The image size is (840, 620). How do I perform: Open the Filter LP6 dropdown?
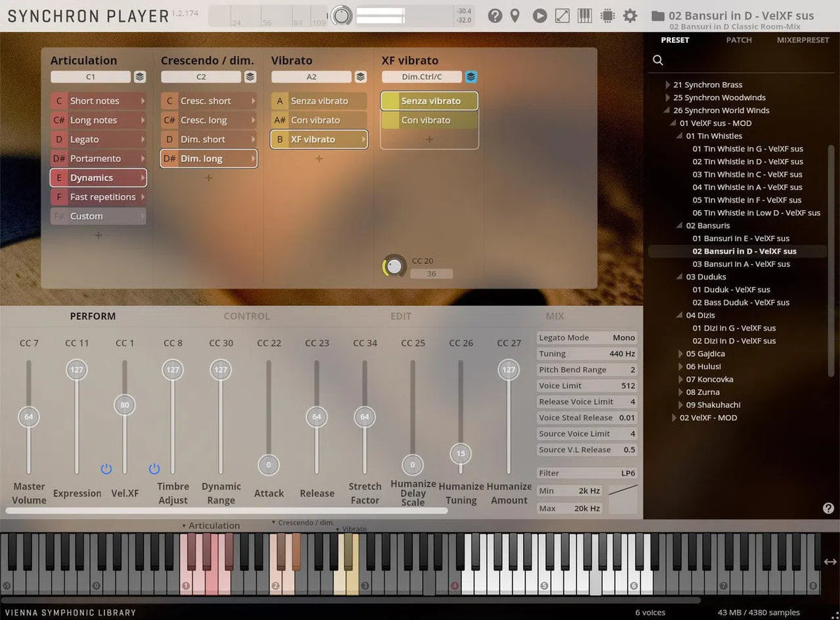[x=587, y=473]
